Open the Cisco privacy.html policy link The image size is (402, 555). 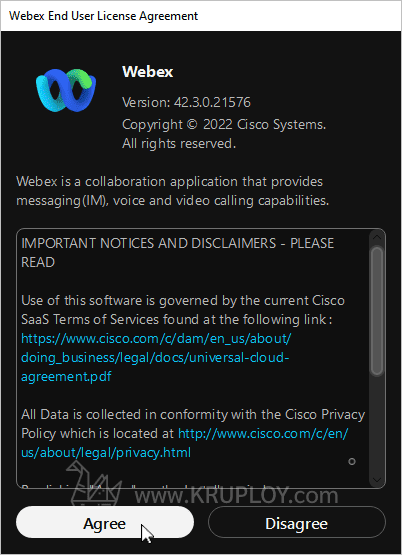pyautogui.click(x=185, y=443)
